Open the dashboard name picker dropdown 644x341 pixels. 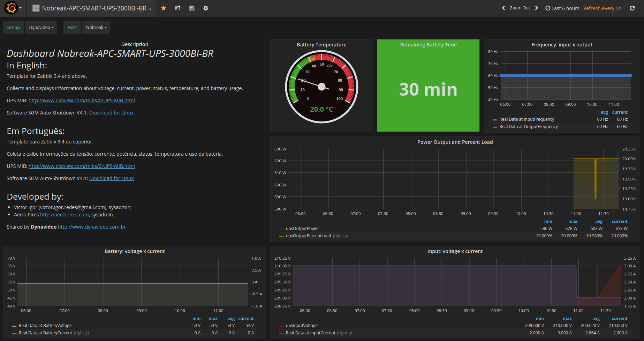point(94,8)
